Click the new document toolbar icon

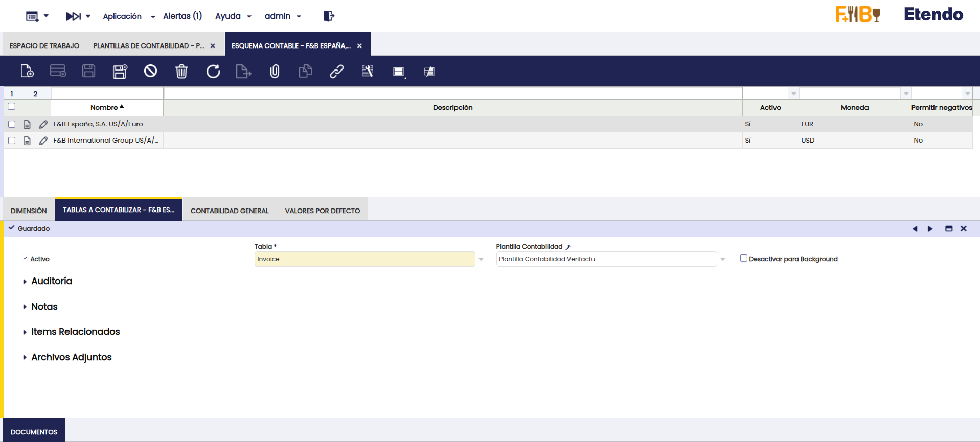tap(27, 71)
